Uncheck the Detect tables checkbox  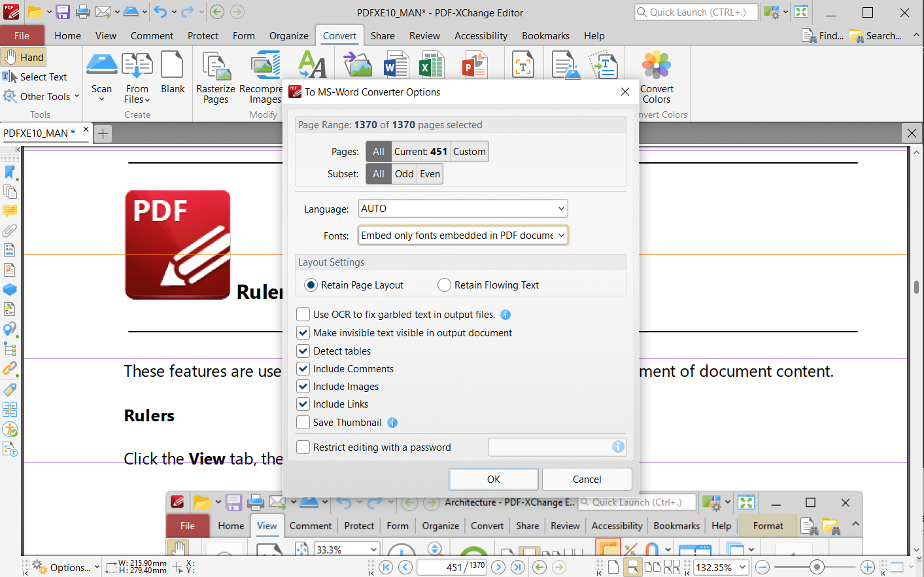pyautogui.click(x=303, y=351)
